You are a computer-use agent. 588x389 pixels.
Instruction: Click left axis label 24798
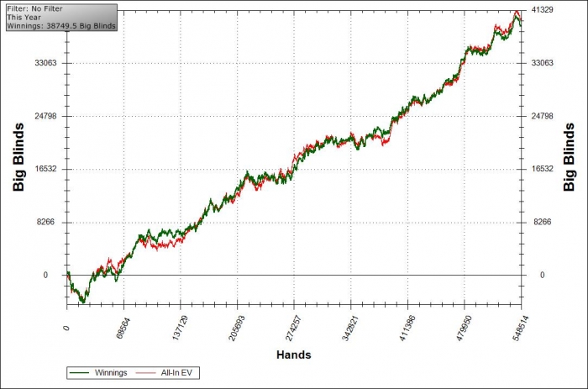point(45,116)
